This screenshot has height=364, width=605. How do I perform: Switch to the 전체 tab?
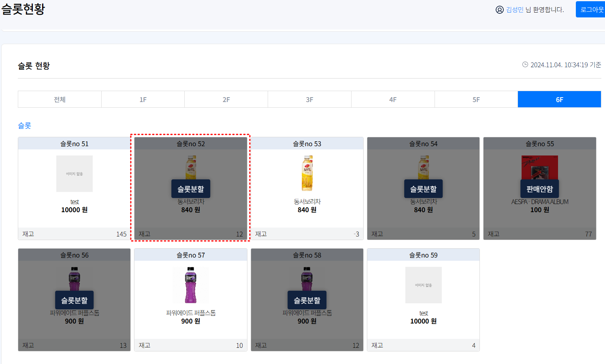(60, 99)
